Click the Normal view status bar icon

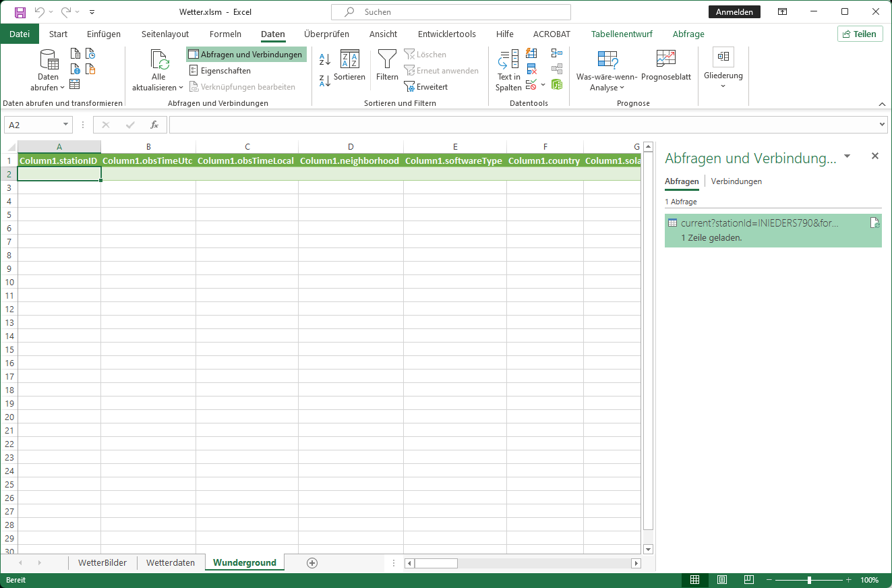point(695,580)
